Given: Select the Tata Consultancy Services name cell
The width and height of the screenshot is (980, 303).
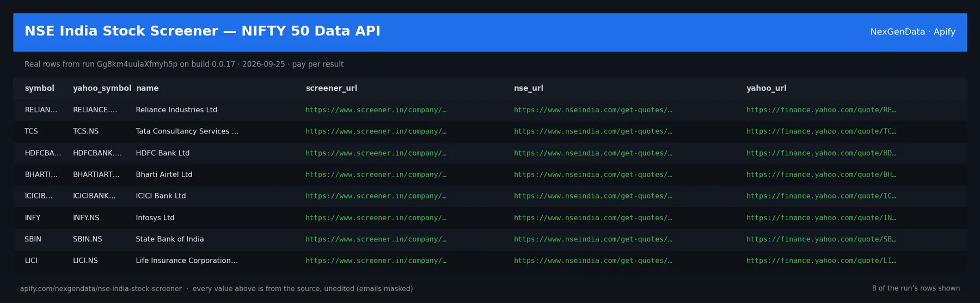Looking at the screenshot, I should tap(187, 131).
